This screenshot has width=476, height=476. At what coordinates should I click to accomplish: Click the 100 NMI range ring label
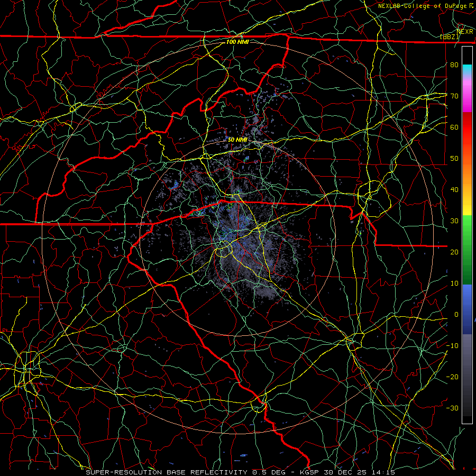[x=237, y=42]
